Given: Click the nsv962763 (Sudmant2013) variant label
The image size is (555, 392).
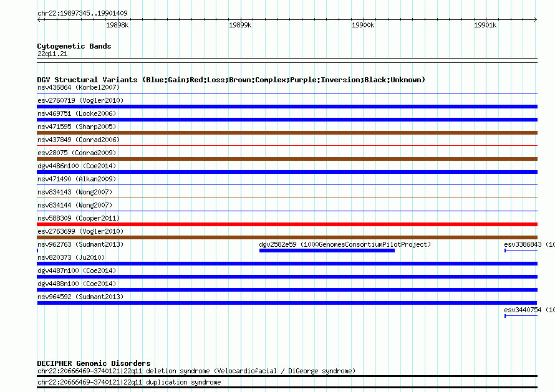Looking at the screenshot, I should point(80,244).
